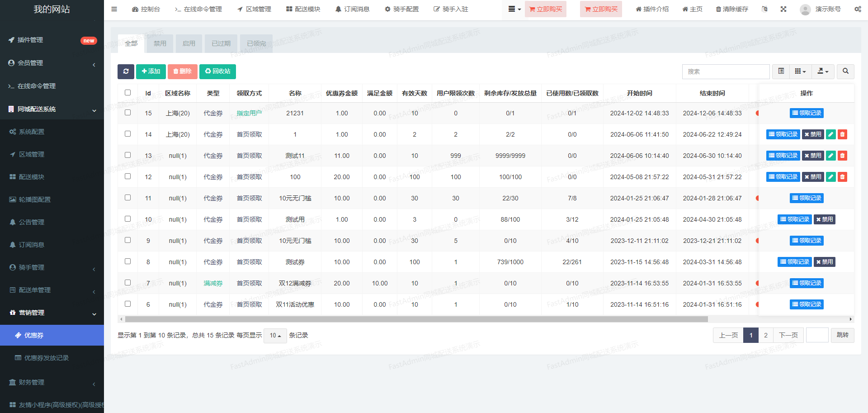Click the green 添加 button

tap(151, 71)
